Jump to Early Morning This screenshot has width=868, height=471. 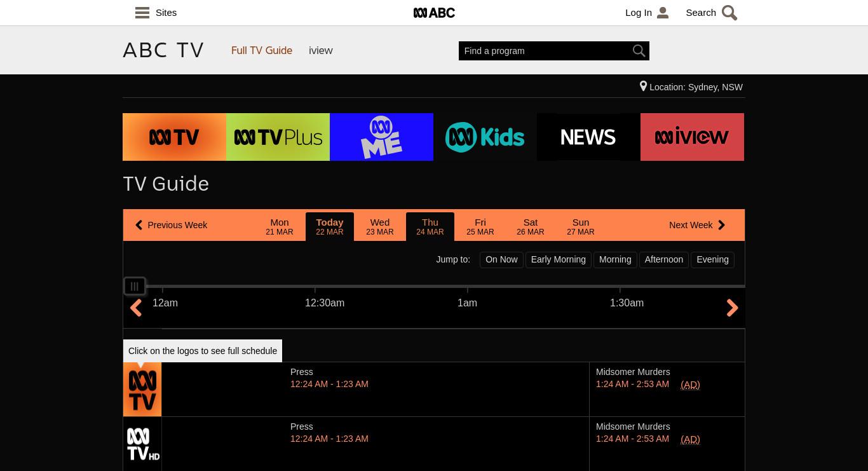(x=558, y=259)
